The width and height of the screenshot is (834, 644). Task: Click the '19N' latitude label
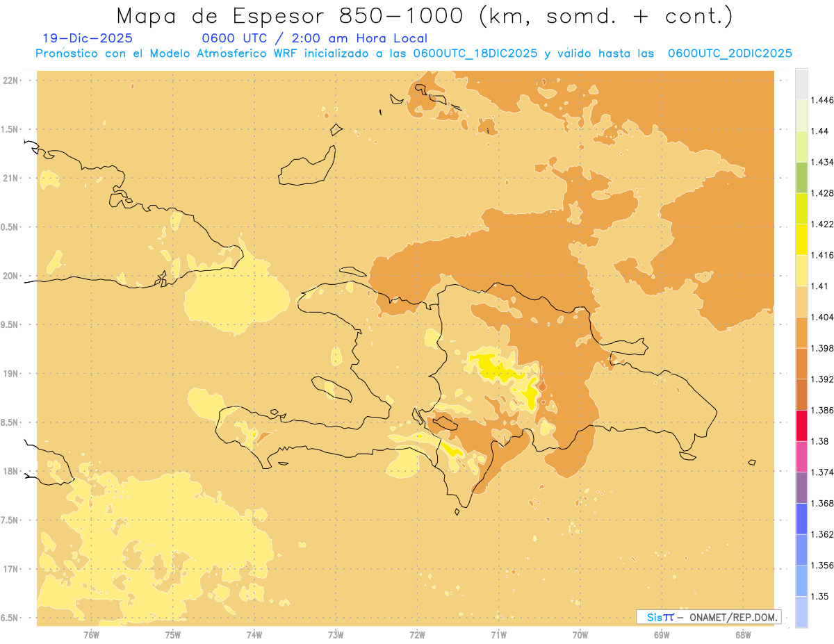click(x=10, y=373)
